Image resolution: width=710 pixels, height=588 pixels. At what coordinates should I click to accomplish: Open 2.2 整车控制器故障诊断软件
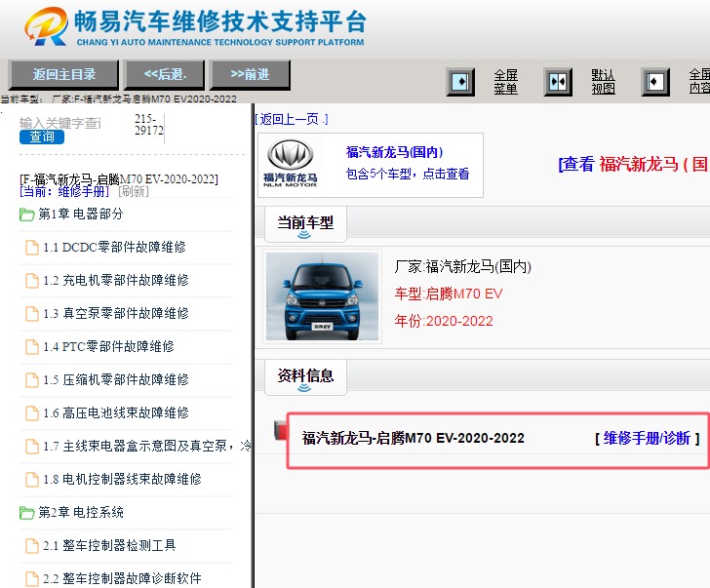tap(122, 578)
